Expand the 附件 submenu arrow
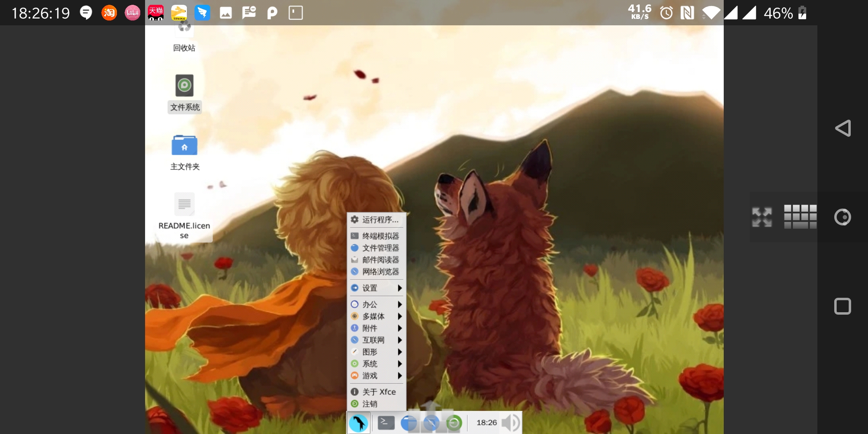Image resolution: width=868 pixels, height=434 pixels. point(400,328)
